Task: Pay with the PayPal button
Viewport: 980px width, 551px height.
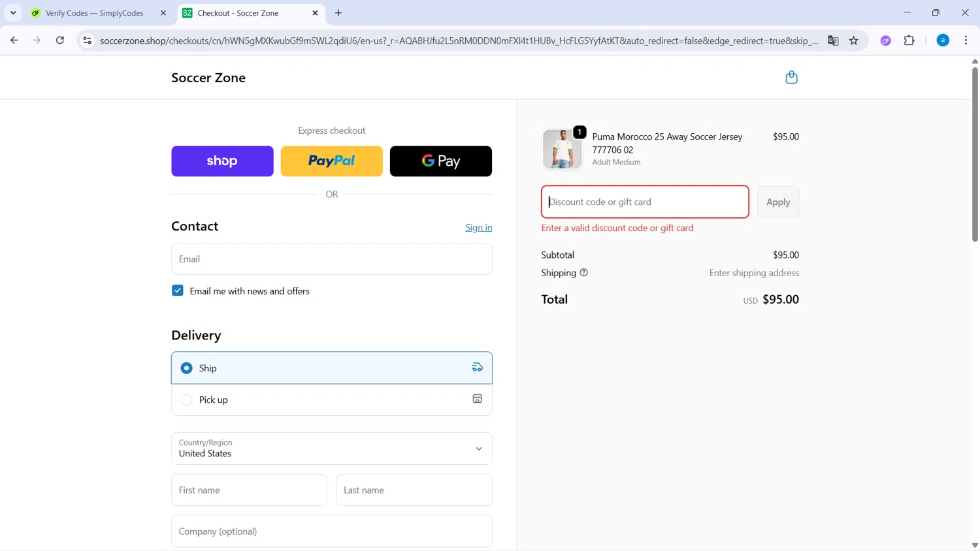Action: click(x=332, y=161)
